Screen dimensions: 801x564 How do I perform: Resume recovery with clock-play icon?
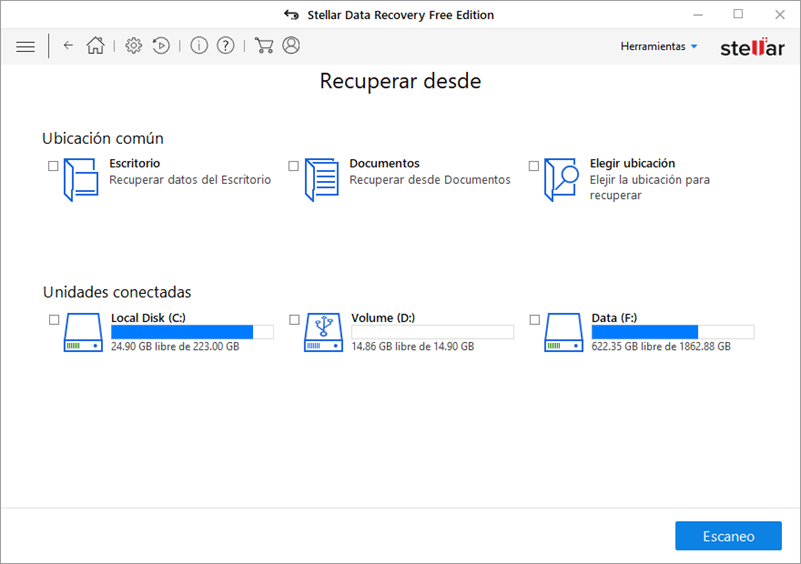coord(161,45)
